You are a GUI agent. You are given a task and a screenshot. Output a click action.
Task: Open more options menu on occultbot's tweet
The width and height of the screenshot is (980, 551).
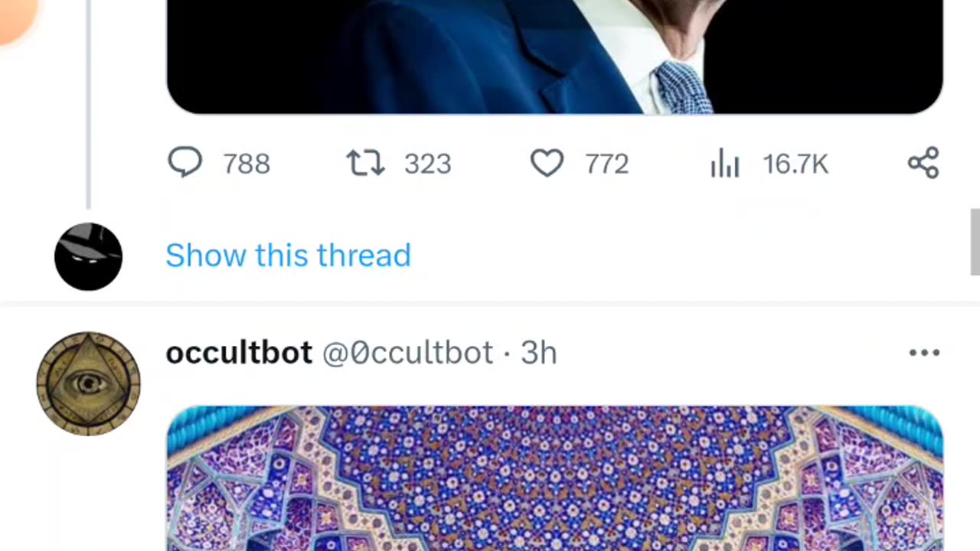(924, 353)
